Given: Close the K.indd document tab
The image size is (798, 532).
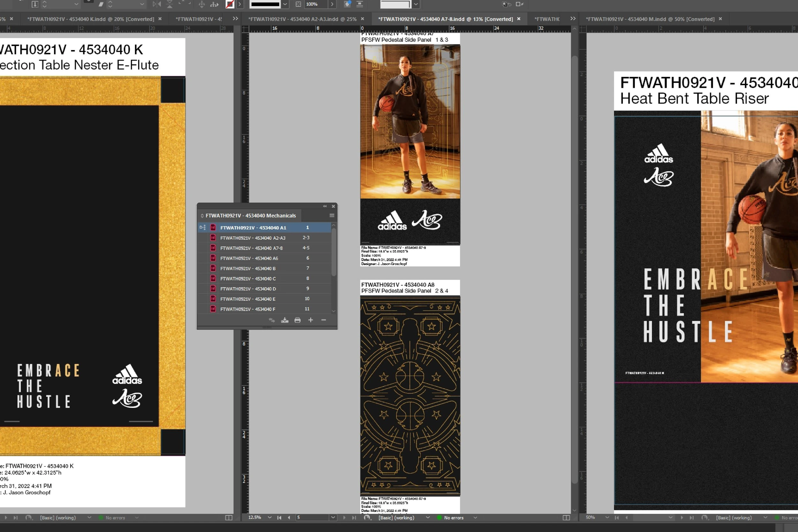Looking at the screenshot, I should click(160, 19).
